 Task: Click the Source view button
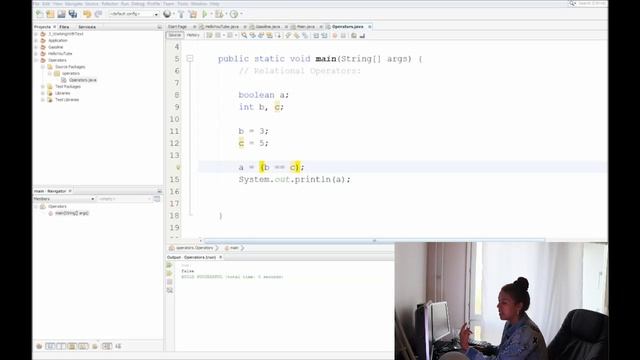tap(175, 36)
